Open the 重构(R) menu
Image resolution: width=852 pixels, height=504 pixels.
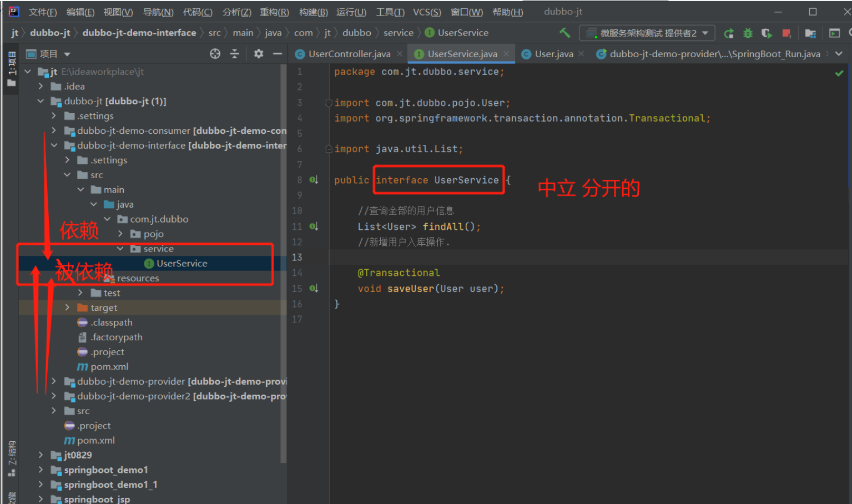point(274,12)
